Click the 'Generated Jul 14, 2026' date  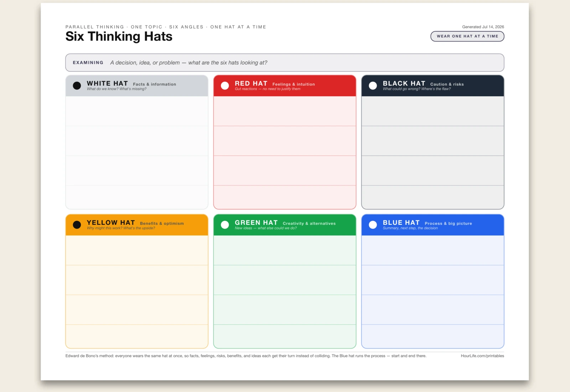click(483, 27)
